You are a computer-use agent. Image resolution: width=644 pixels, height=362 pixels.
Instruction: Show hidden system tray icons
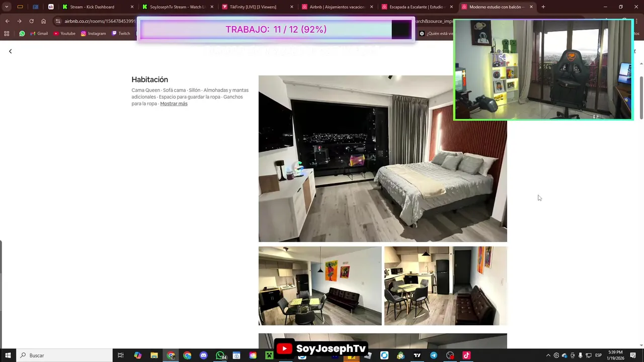[548, 355]
